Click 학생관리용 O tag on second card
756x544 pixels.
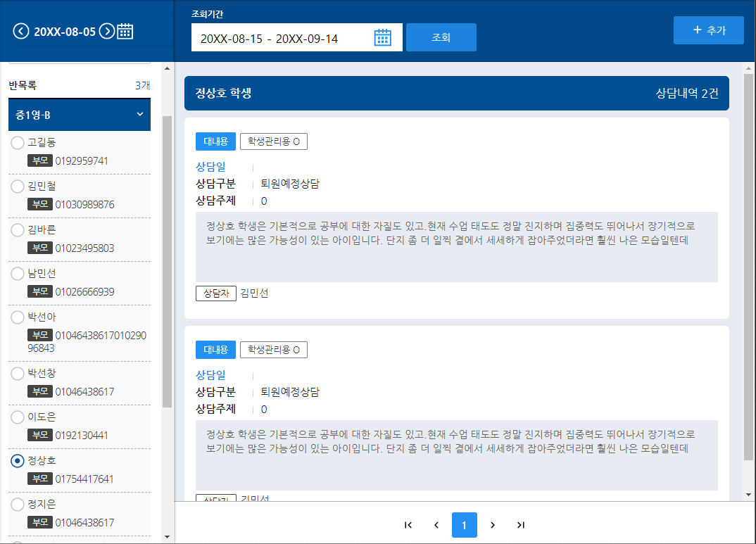point(273,350)
